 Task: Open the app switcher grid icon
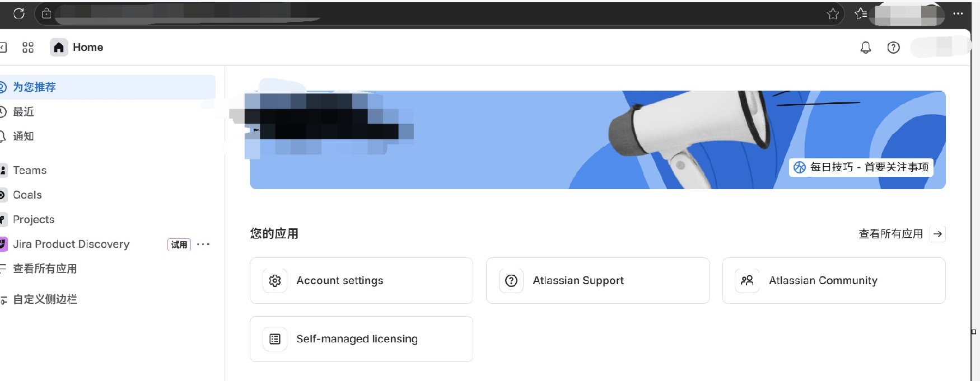[28, 48]
